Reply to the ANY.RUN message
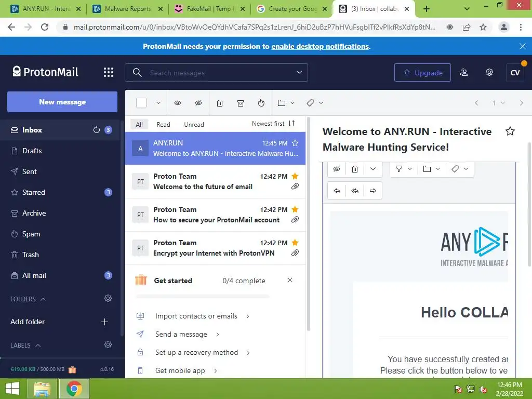The width and height of the screenshot is (532, 399). 337,191
